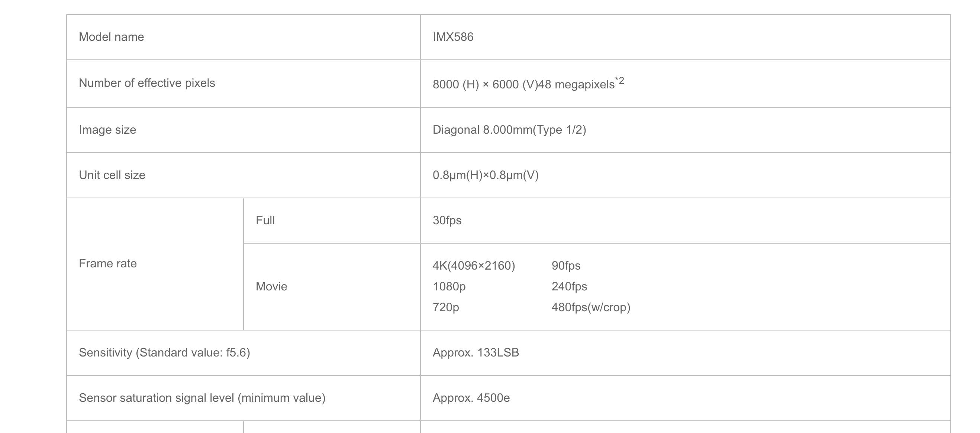Click the 8000 (H) × 6000 (V) value
This screenshot has height=433, width=980.
485,84
